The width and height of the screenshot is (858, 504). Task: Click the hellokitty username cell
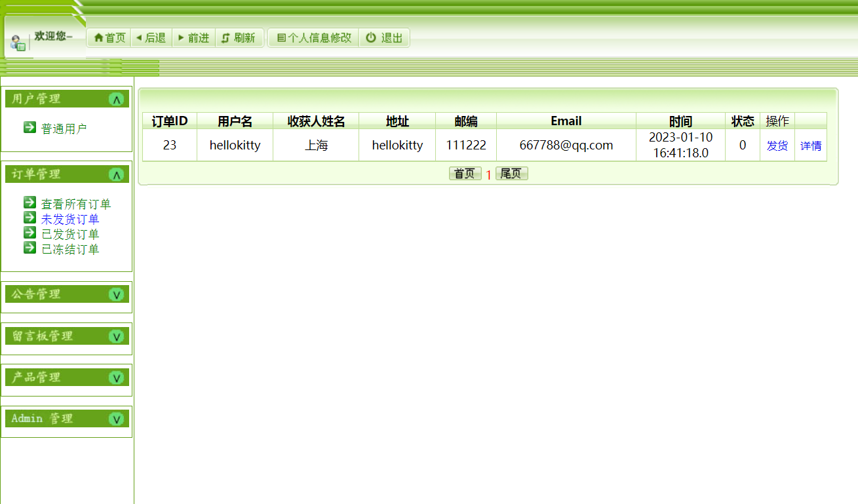click(x=235, y=145)
